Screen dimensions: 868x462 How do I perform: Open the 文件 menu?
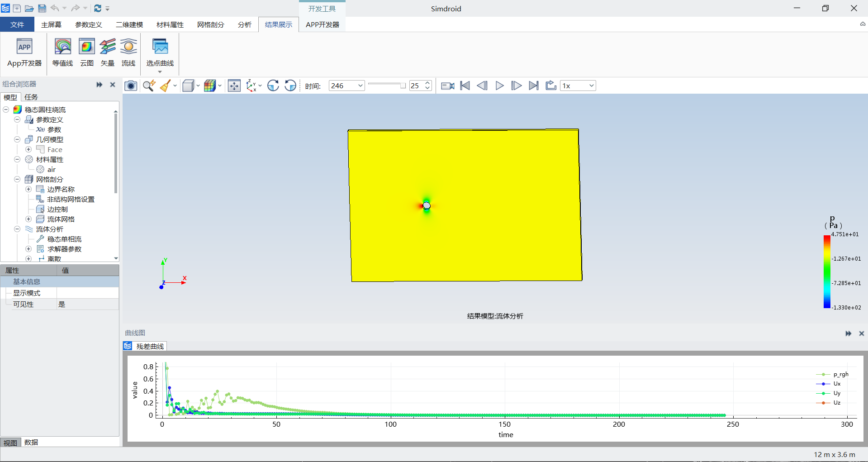click(17, 24)
